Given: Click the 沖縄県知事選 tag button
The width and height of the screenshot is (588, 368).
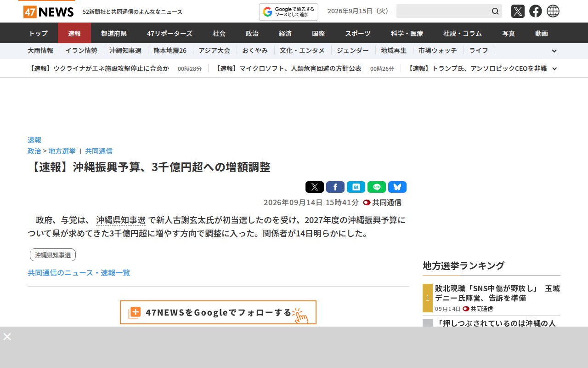Looking at the screenshot, I should point(53,255).
